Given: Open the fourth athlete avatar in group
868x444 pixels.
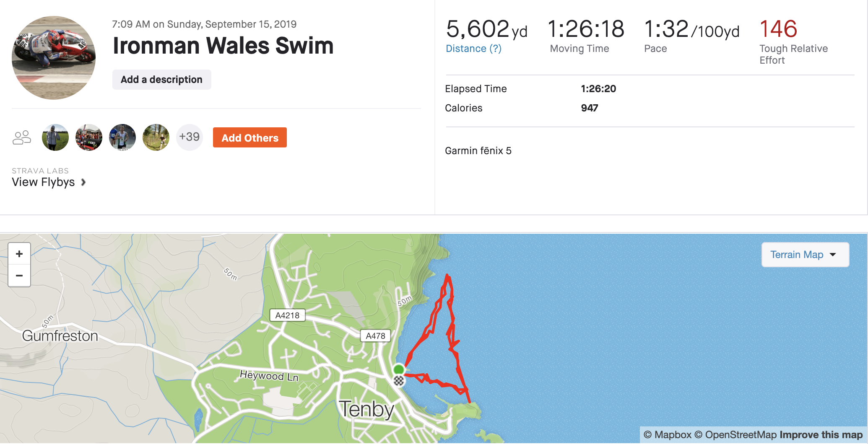Looking at the screenshot, I should (x=156, y=137).
